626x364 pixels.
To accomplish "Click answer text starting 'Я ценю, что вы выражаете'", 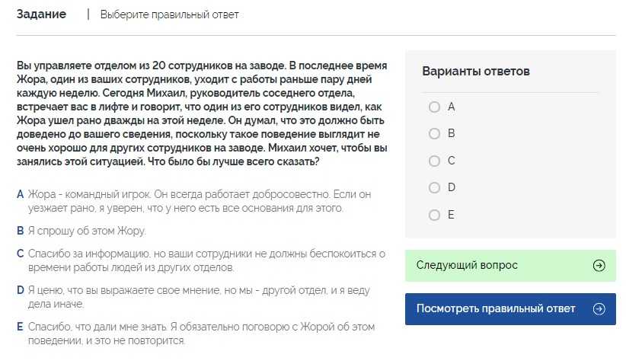I will click(198, 297).
